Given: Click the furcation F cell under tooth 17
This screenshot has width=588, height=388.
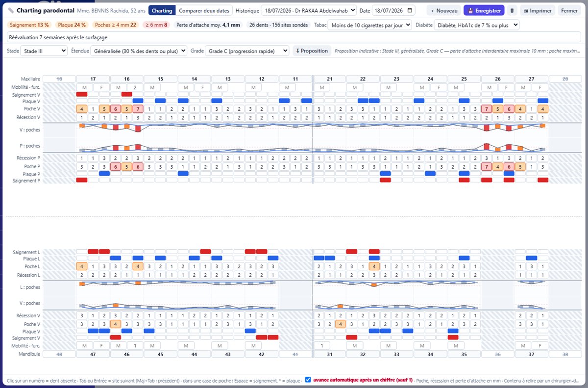Looking at the screenshot, I should point(101,87).
